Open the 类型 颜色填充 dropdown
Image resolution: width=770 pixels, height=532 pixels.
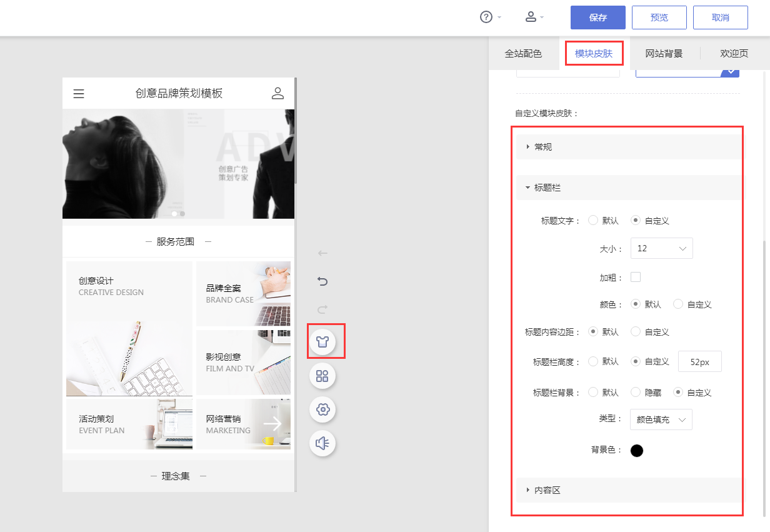(661, 419)
